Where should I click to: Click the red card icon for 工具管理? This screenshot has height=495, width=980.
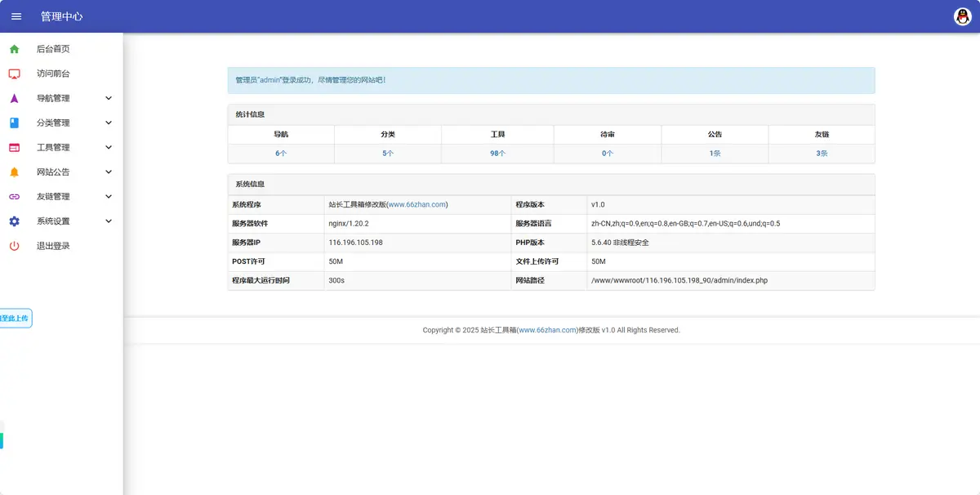click(x=14, y=147)
